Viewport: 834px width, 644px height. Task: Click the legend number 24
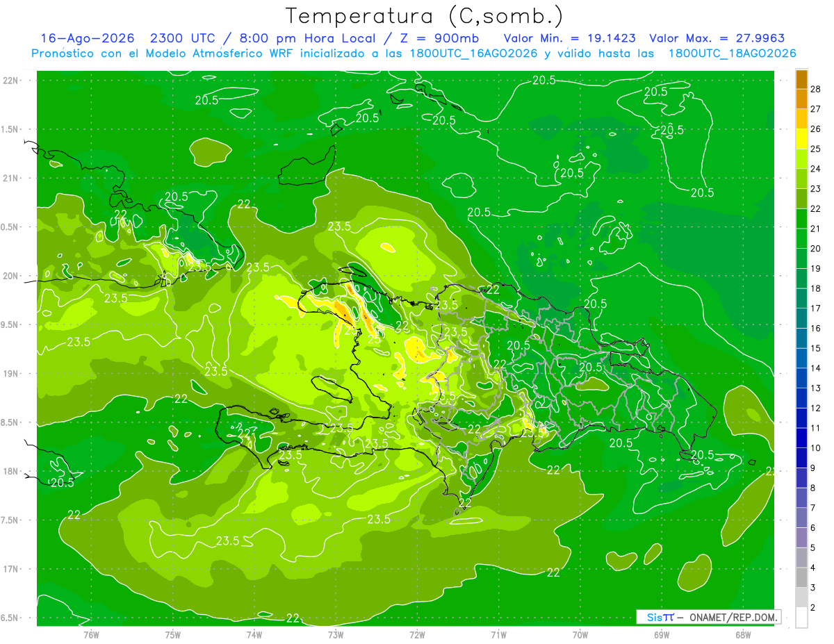[816, 169]
